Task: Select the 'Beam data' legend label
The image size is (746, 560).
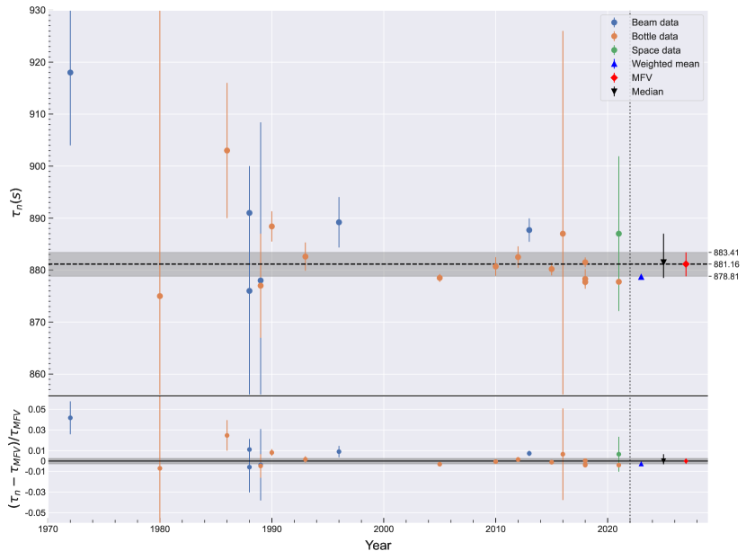Action: pyautogui.click(x=654, y=22)
